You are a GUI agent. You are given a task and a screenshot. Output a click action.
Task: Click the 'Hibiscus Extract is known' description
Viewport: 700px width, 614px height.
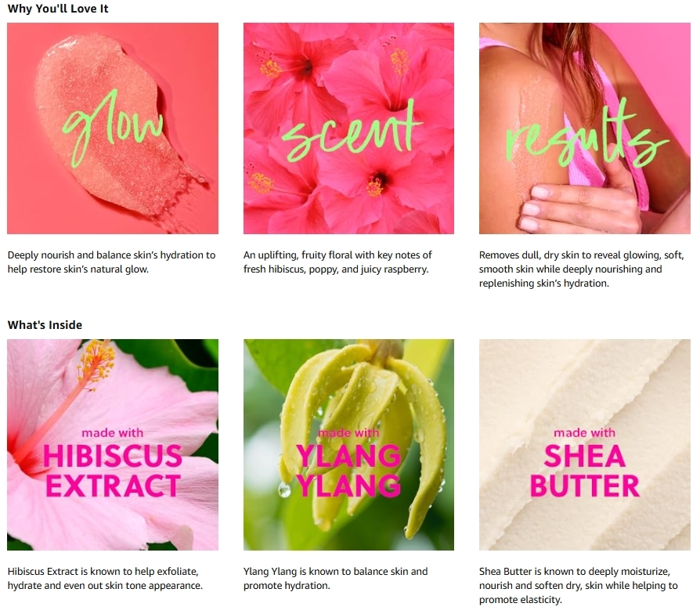pos(105,578)
